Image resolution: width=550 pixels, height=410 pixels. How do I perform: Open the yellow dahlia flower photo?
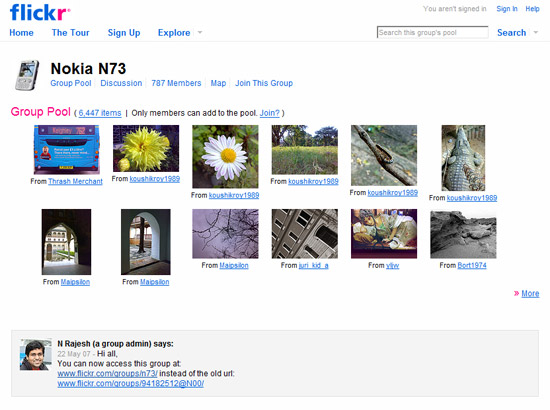(146, 148)
